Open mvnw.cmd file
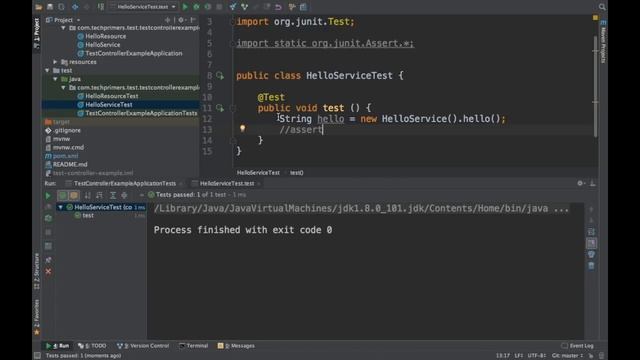This screenshot has width=640, height=360. (x=64, y=147)
